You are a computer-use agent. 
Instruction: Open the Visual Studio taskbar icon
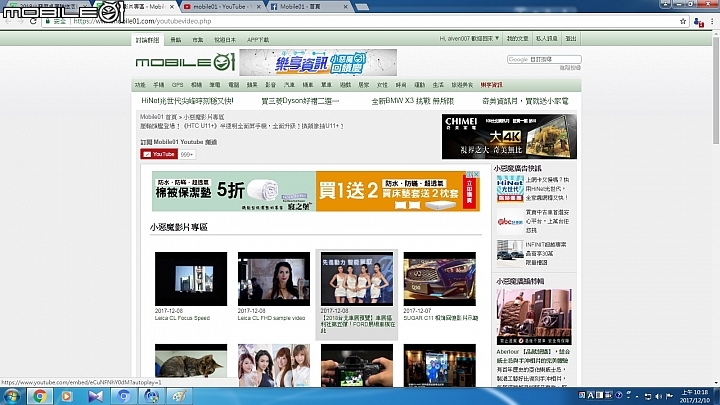[x=96, y=396]
